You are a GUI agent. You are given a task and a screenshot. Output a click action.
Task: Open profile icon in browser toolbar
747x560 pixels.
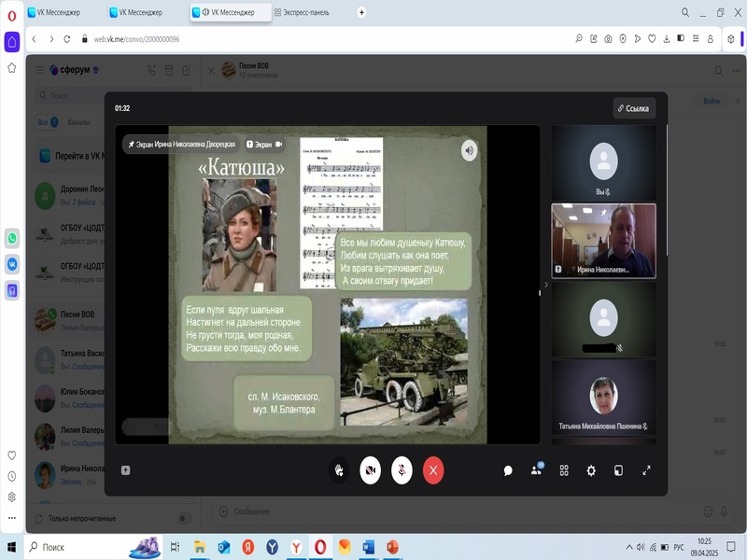point(711,39)
